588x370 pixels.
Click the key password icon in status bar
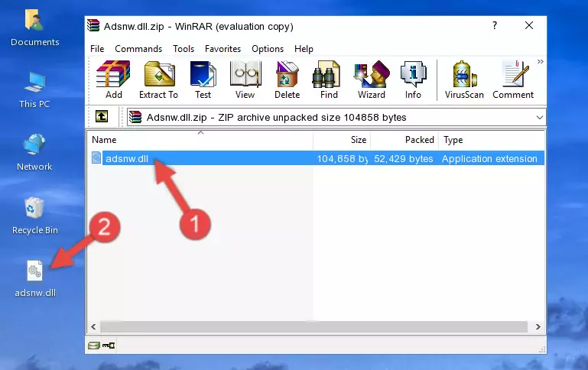tap(109, 346)
